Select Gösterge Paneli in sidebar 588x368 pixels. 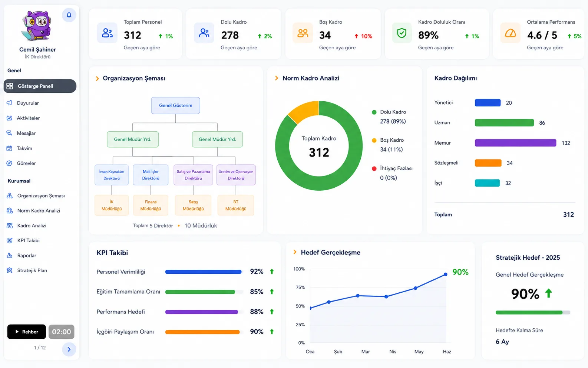40,86
